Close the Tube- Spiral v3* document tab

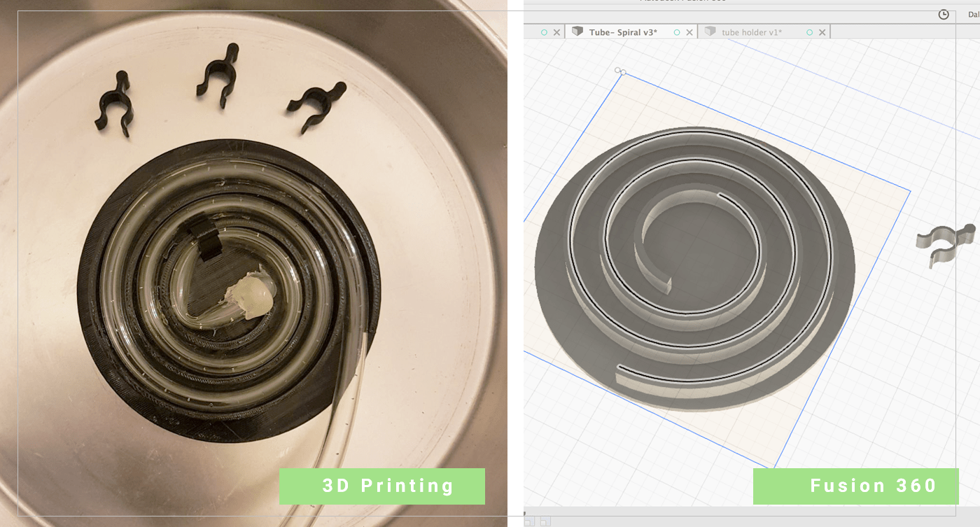click(x=689, y=32)
